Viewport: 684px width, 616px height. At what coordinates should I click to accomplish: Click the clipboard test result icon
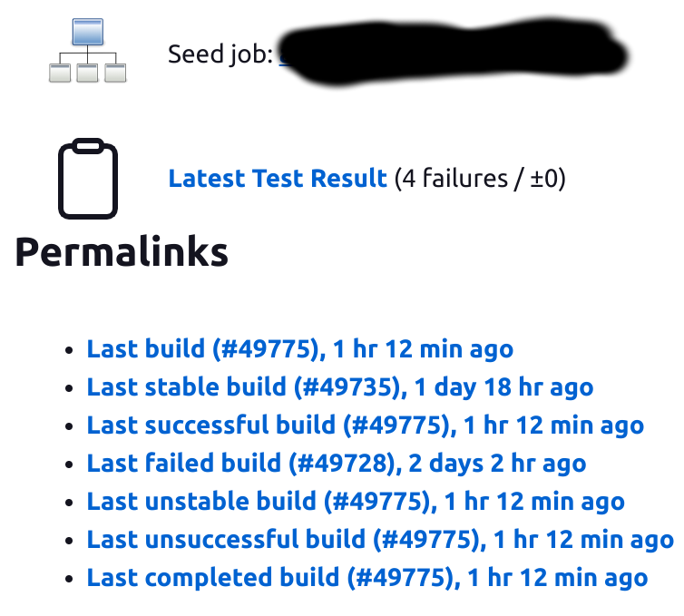tap(88, 179)
